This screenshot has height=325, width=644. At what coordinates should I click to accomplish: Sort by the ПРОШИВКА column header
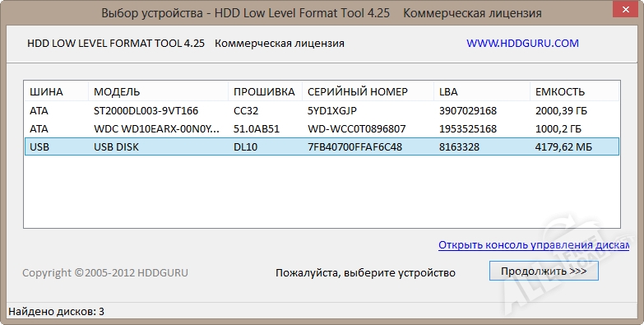tap(266, 91)
